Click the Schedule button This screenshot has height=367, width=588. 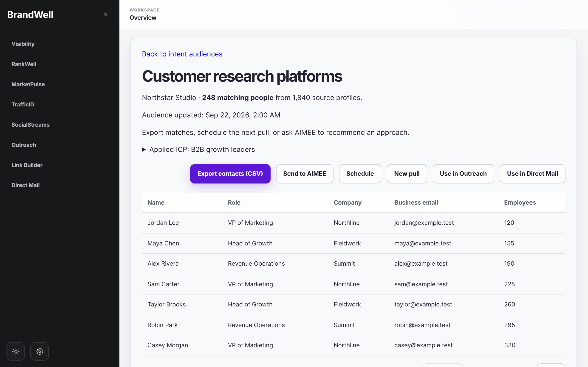tap(360, 174)
